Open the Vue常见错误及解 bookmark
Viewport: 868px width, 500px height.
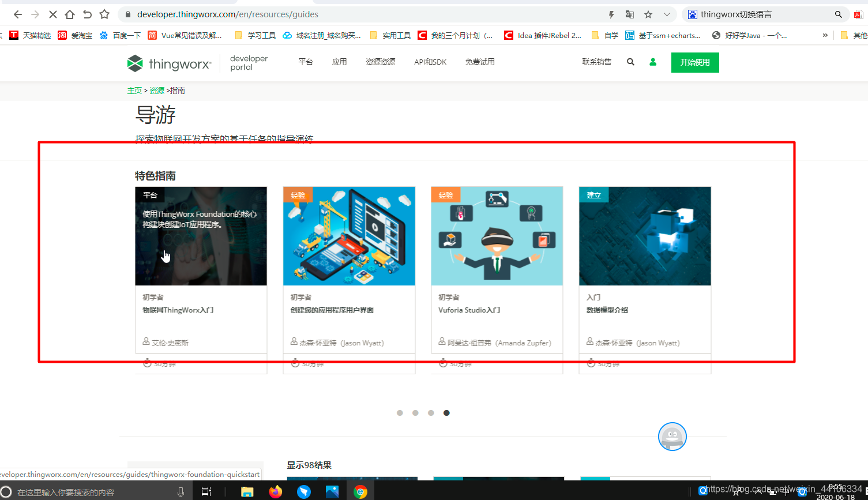185,35
